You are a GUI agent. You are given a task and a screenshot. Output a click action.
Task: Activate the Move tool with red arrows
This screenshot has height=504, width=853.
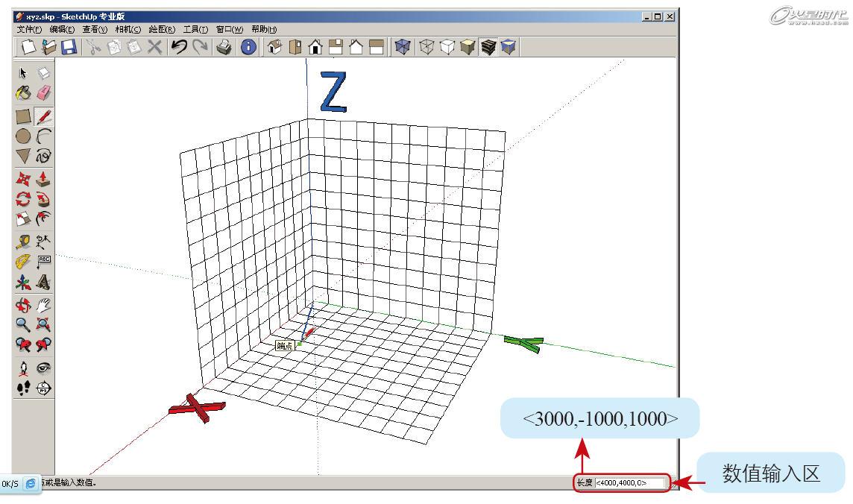point(23,179)
